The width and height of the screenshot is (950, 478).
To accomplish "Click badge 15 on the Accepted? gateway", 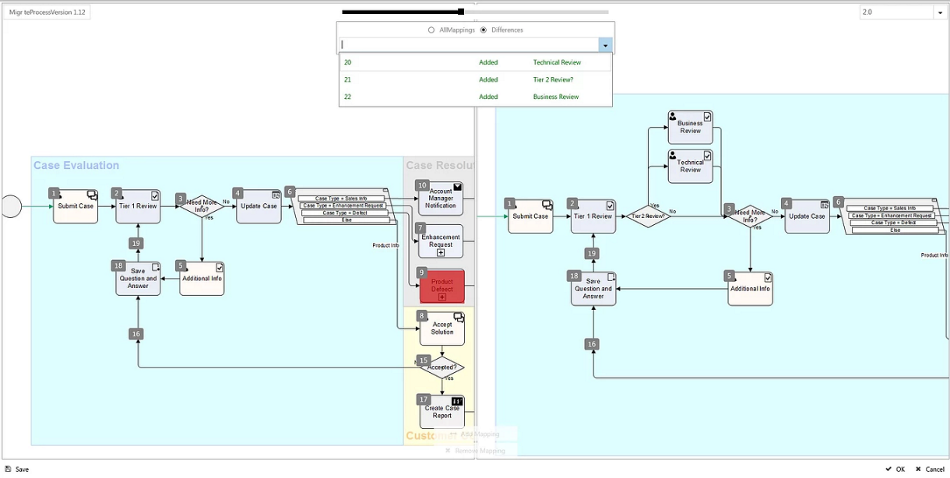I will [x=424, y=360].
